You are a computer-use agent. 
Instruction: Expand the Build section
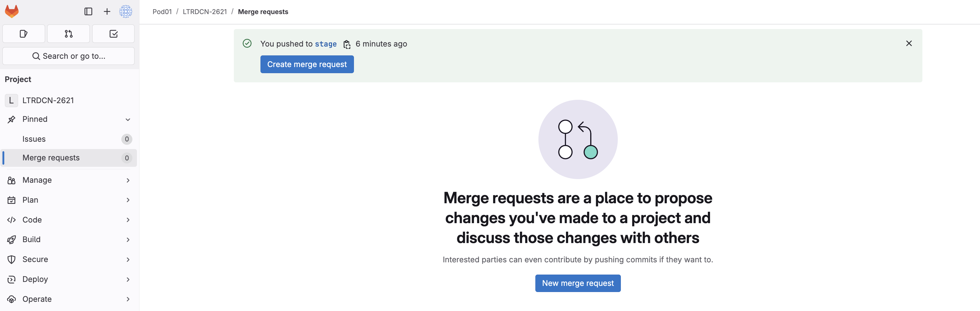[x=31, y=239]
